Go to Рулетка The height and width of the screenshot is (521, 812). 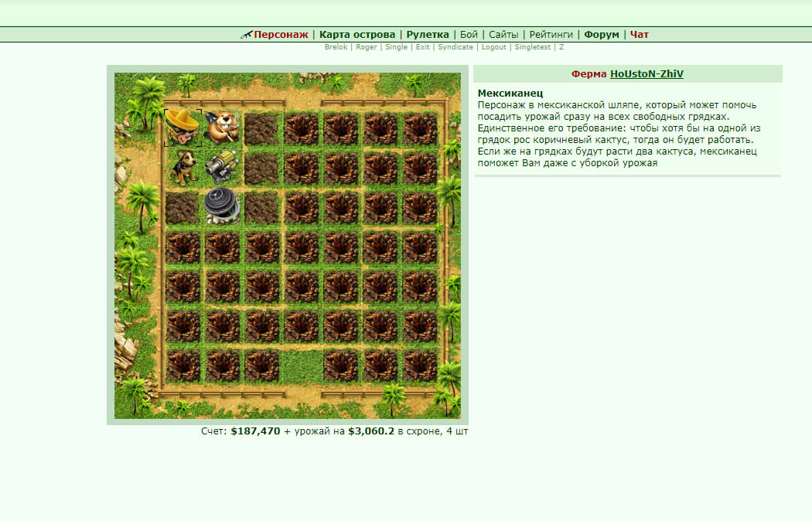[x=428, y=35]
